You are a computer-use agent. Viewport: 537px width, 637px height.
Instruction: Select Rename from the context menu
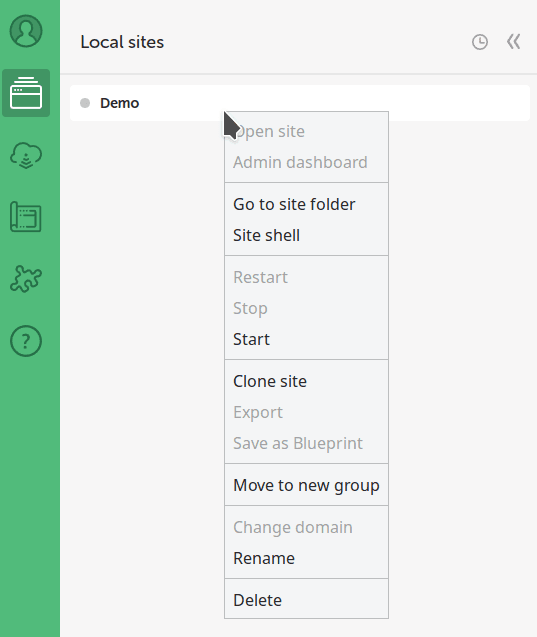coord(264,558)
